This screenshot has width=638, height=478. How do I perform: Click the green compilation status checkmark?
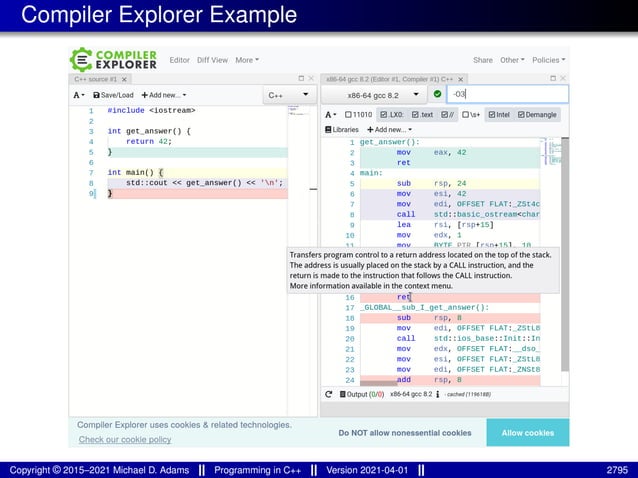pos(437,94)
